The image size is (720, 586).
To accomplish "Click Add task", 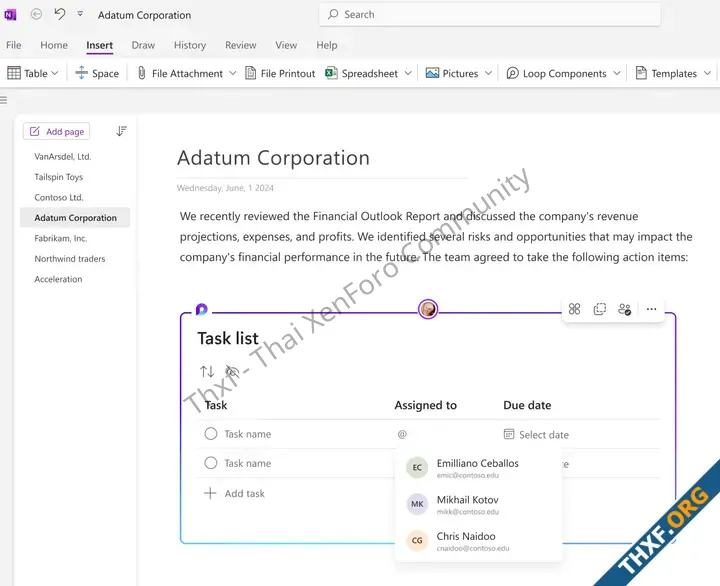I will pyautogui.click(x=234, y=493).
